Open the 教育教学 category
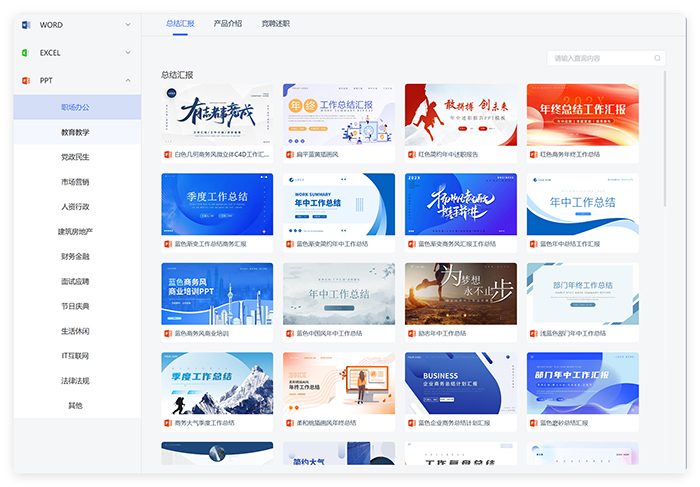 point(75,132)
